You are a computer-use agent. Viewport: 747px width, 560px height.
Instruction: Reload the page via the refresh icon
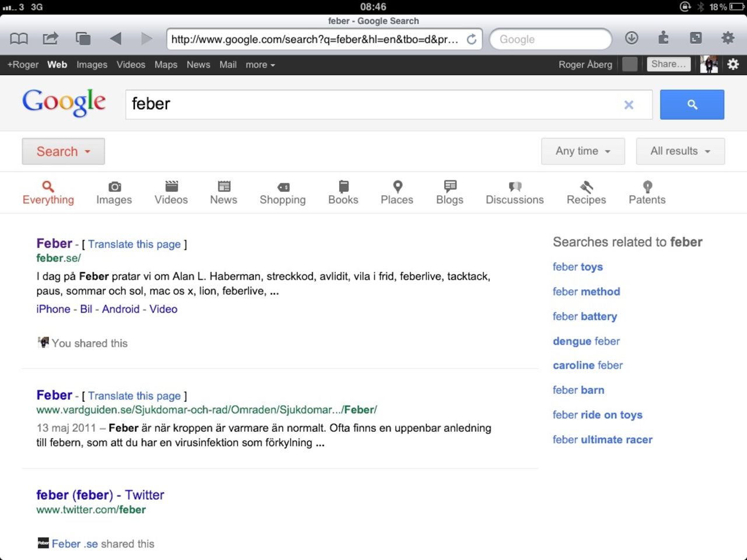pos(472,39)
